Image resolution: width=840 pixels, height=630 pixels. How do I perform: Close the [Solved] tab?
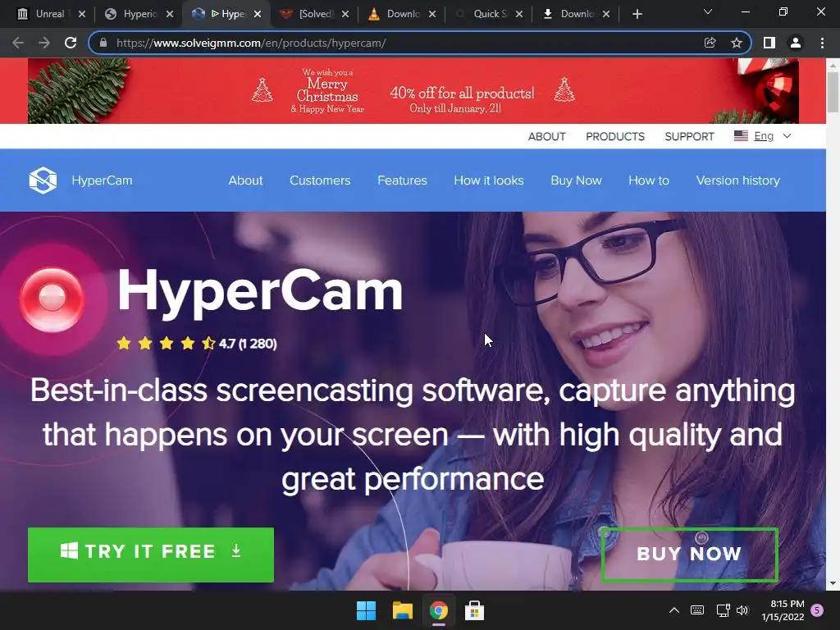(345, 14)
